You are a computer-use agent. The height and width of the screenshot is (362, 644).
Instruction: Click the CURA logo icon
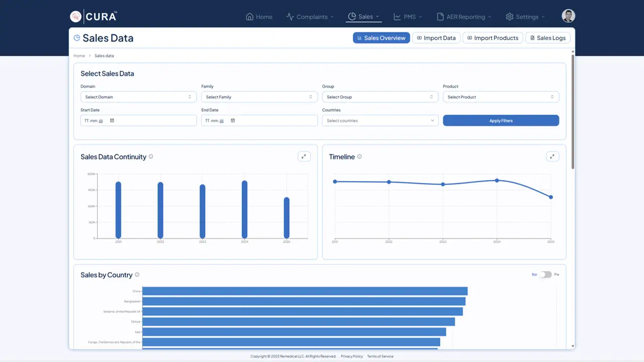tap(75, 17)
